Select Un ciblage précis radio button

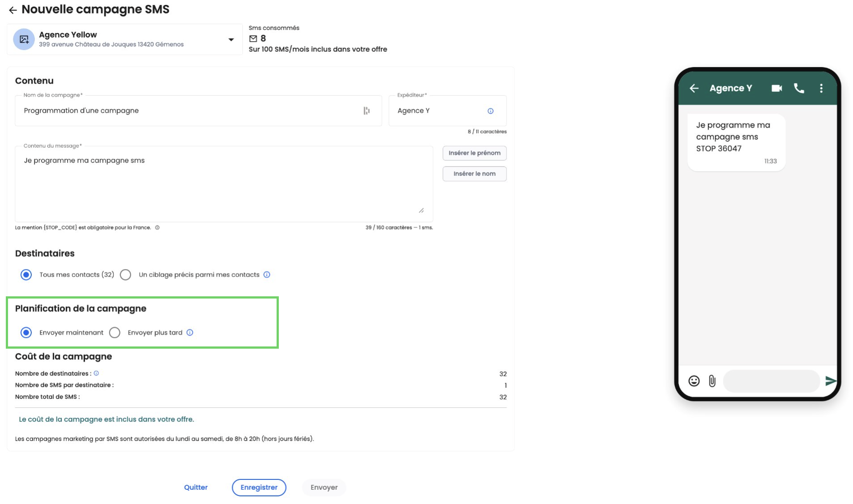pyautogui.click(x=125, y=275)
